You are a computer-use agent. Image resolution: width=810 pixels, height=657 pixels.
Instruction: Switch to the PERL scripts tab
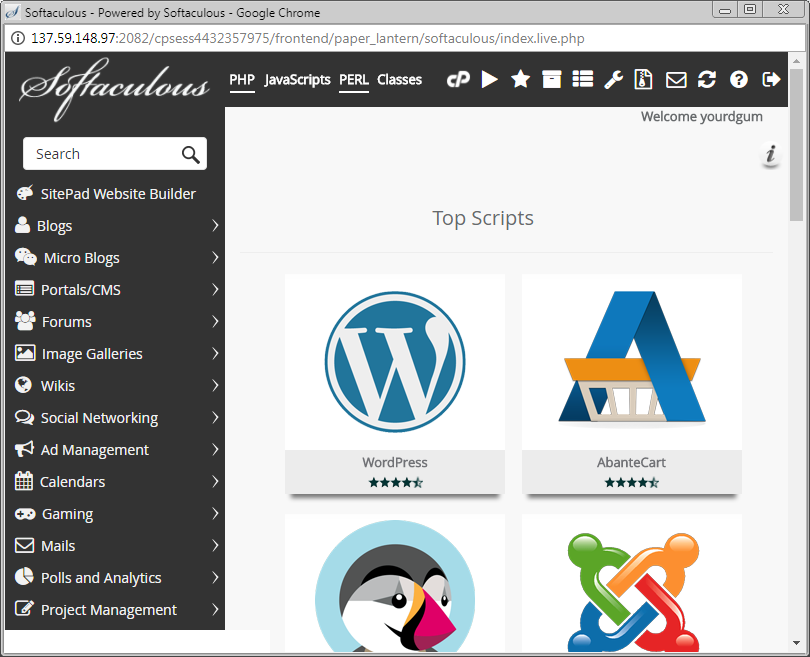tap(354, 80)
